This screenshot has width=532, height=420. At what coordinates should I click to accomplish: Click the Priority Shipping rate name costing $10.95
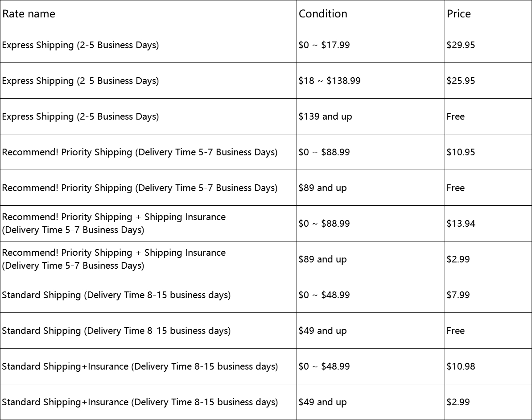[140, 152]
